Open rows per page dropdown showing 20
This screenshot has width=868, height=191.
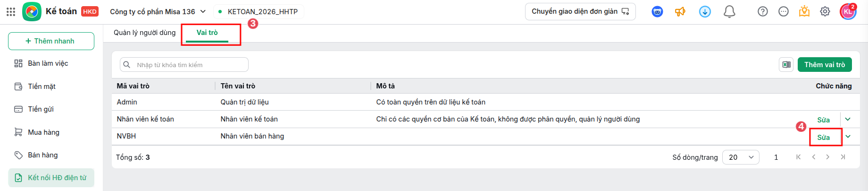click(741, 157)
